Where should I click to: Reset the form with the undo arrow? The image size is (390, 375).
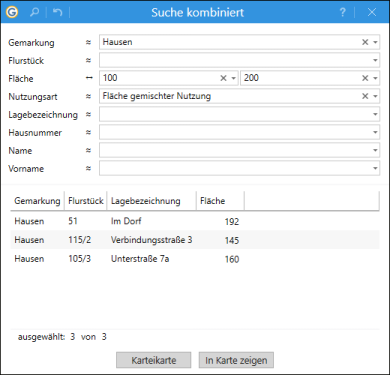click(58, 12)
